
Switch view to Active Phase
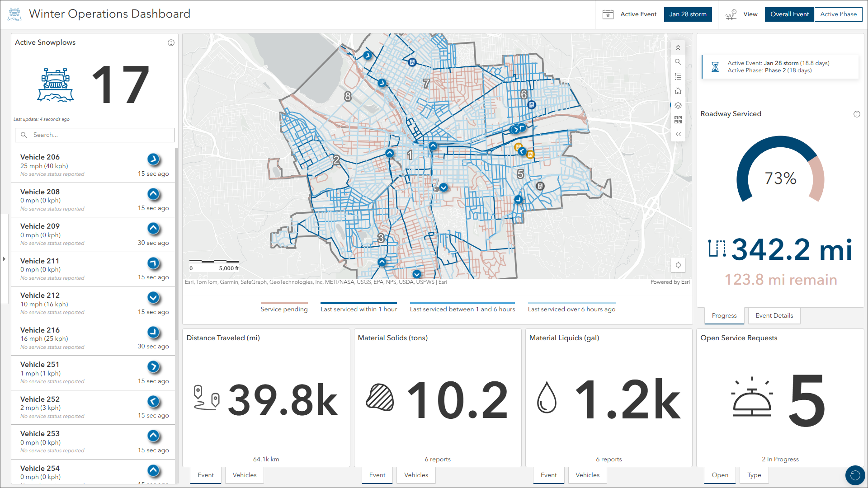(x=838, y=14)
